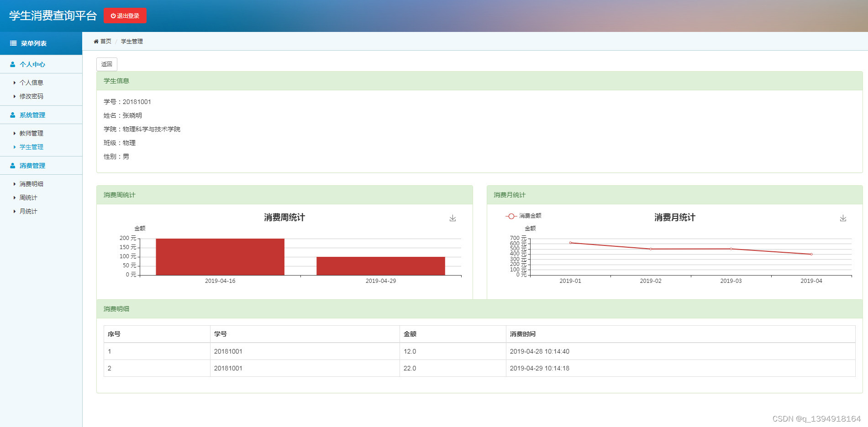Click the 2019-02 monthly data point

click(x=651, y=249)
